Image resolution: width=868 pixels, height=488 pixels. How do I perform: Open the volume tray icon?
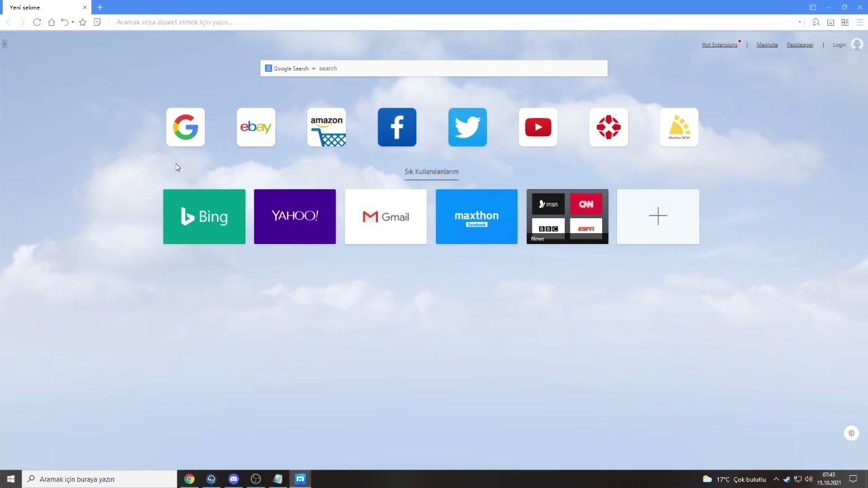[808, 479]
